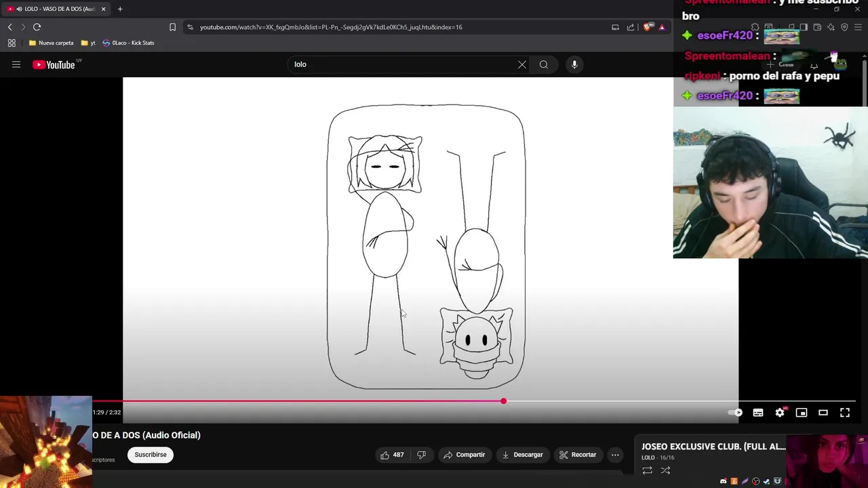Viewport: 868px width, 488px height.
Task: Open JOSEO EXCLUSIVE CLUB playlist title
Action: click(x=713, y=447)
